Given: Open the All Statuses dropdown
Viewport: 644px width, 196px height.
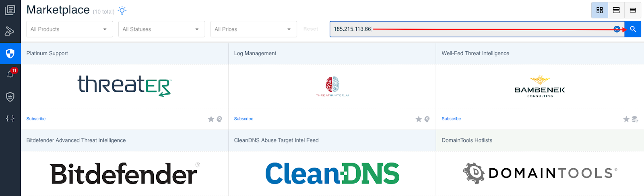Looking at the screenshot, I should click(161, 29).
